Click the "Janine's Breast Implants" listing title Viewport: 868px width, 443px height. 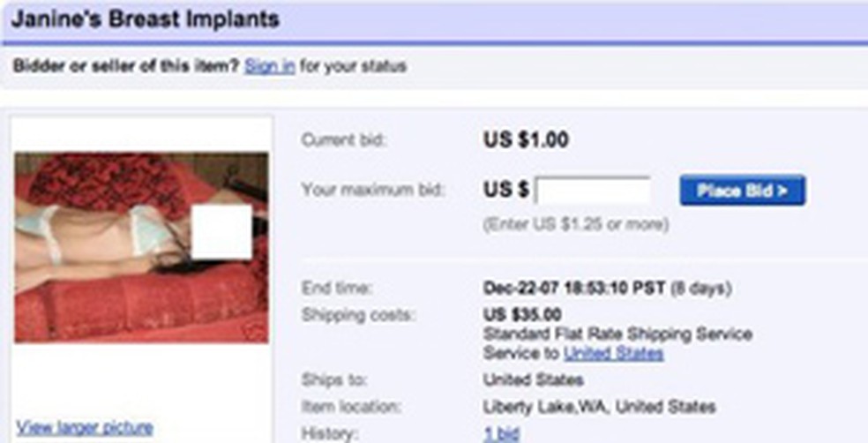point(146,19)
